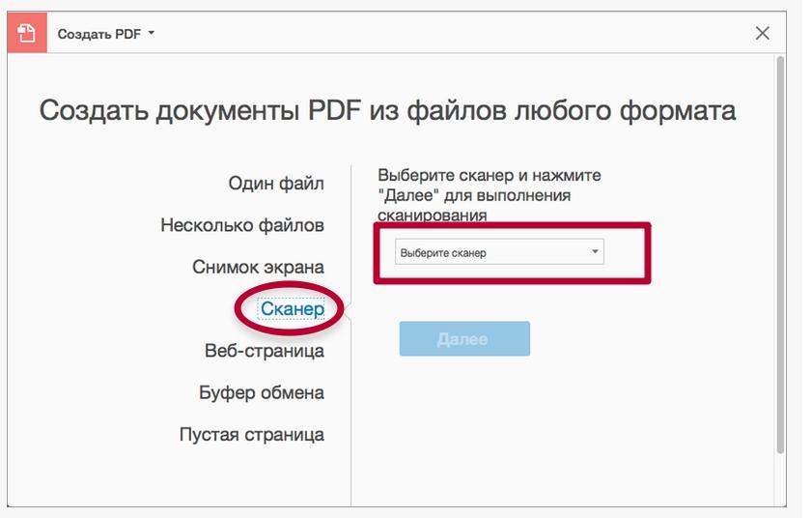The height and width of the screenshot is (518, 812).
Task: Click the scrollbar track below the thumb
Action: 780,479
